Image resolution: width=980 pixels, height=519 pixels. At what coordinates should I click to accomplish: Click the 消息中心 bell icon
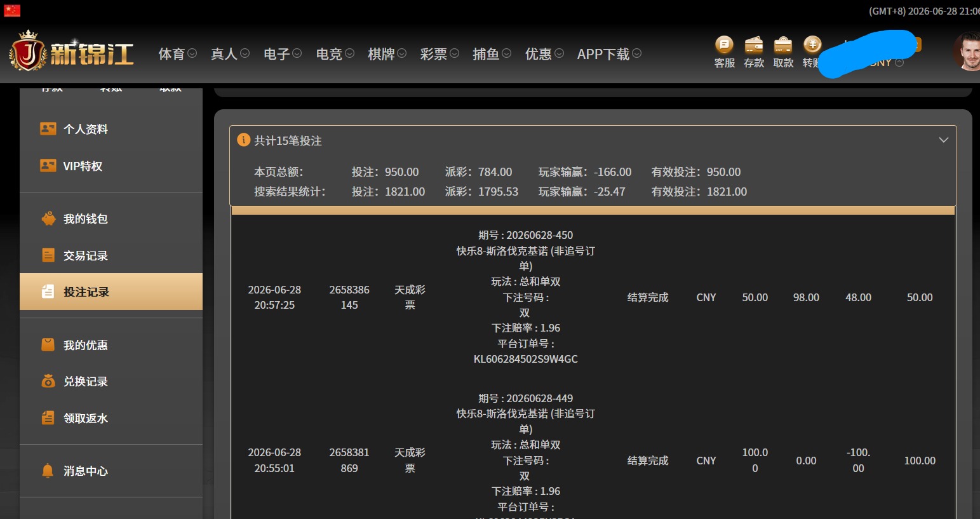click(48, 471)
